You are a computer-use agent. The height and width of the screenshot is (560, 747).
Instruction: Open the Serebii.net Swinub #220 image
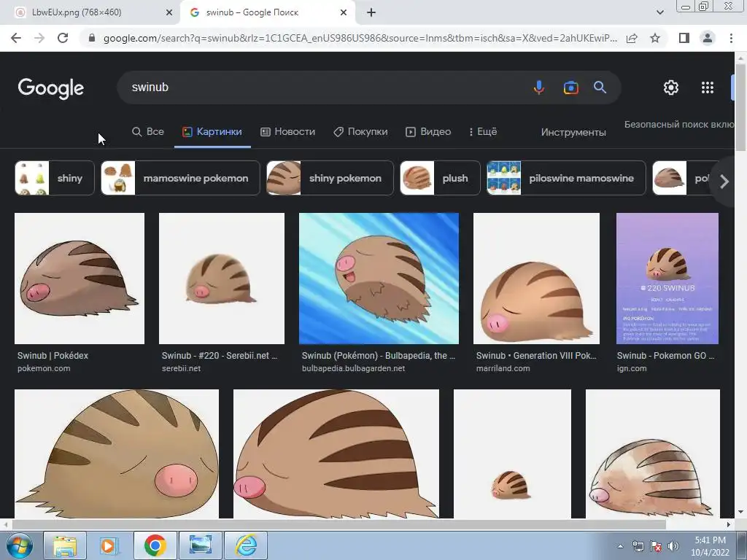[222, 279]
